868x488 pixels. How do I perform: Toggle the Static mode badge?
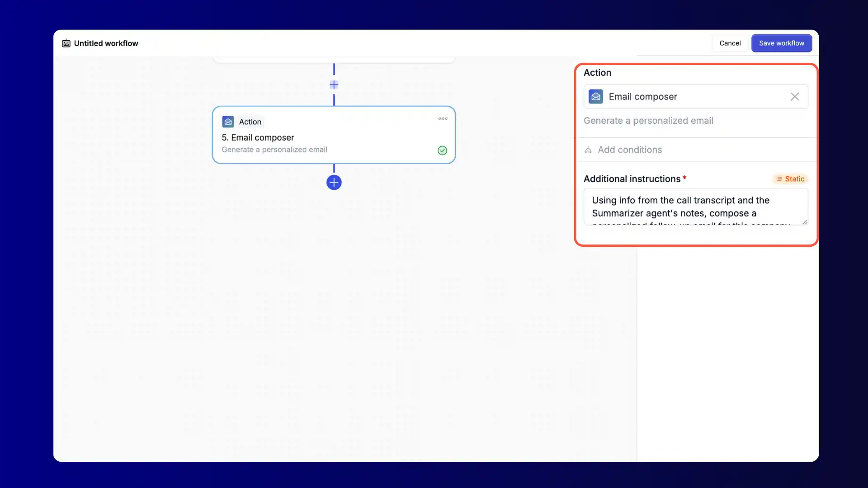790,179
